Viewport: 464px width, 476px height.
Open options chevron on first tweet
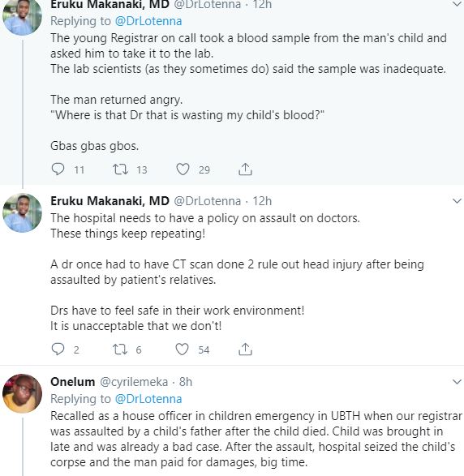pyautogui.click(x=457, y=4)
